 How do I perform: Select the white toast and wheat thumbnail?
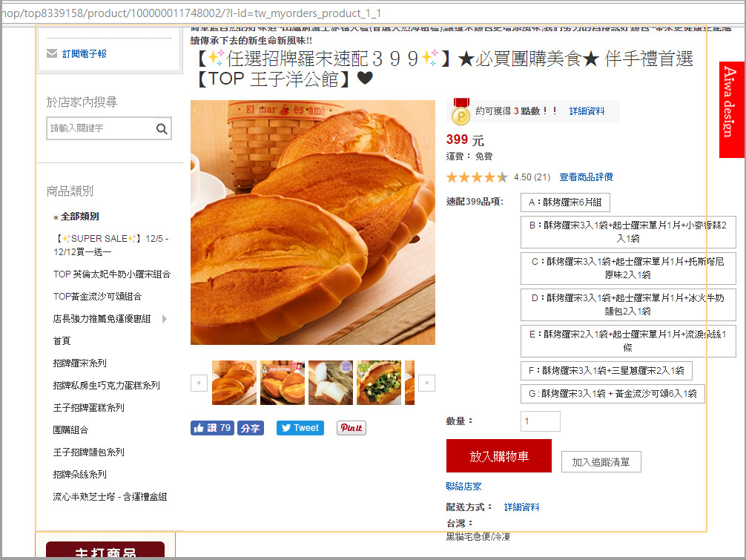tap(331, 383)
